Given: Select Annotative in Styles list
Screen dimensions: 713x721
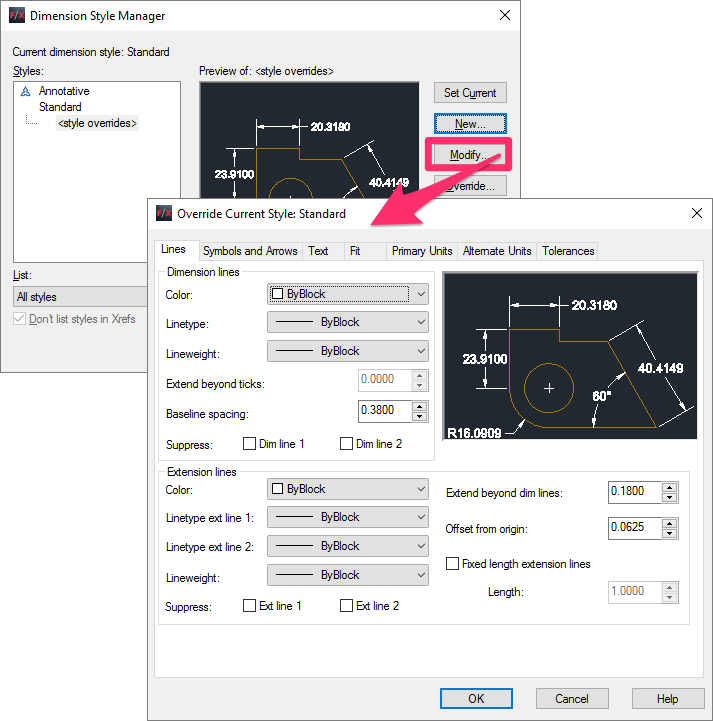Looking at the screenshot, I should [64, 91].
